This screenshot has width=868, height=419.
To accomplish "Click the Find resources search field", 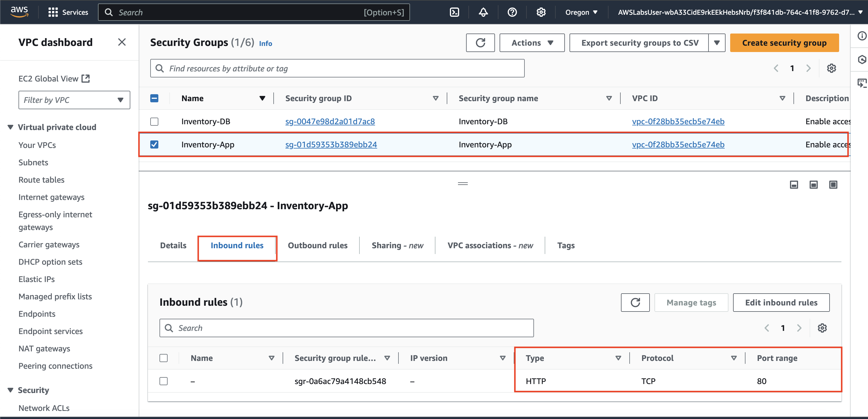I will coord(337,68).
